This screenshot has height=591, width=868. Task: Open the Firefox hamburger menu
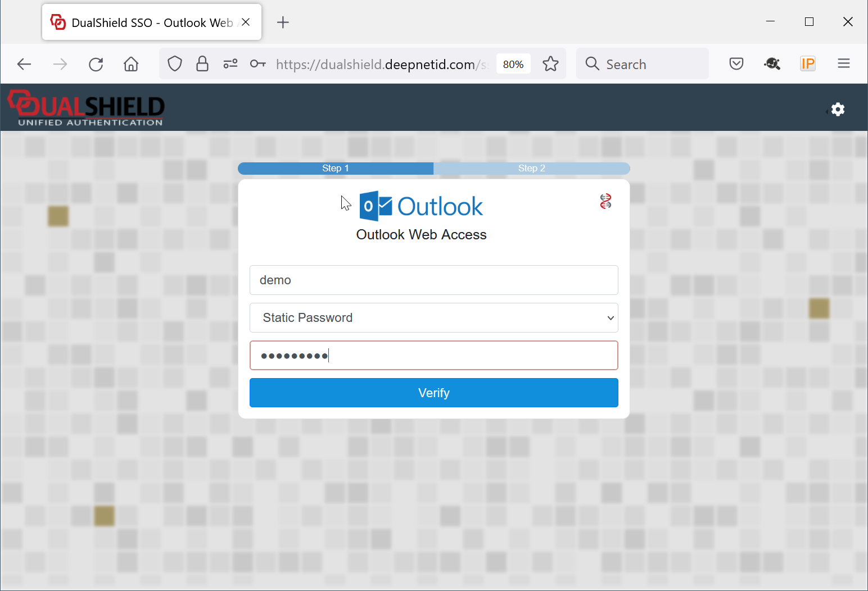click(844, 64)
